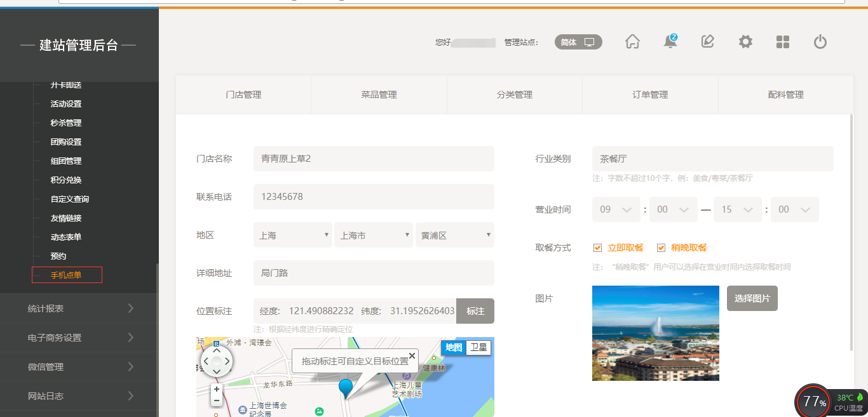Open the notification bell with badge
Viewport: 868px width, 417px height.
(670, 42)
